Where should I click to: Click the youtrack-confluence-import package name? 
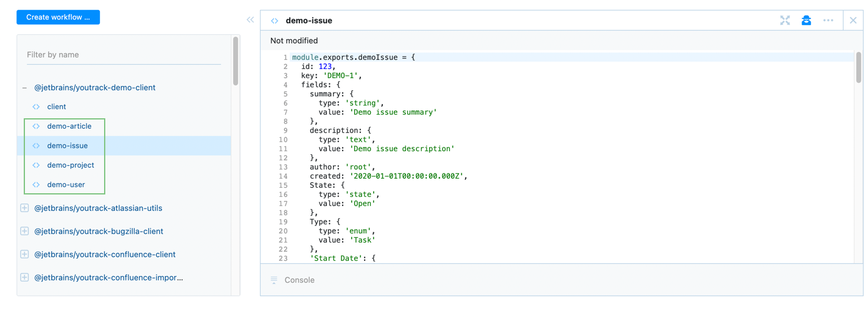pos(108,277)
